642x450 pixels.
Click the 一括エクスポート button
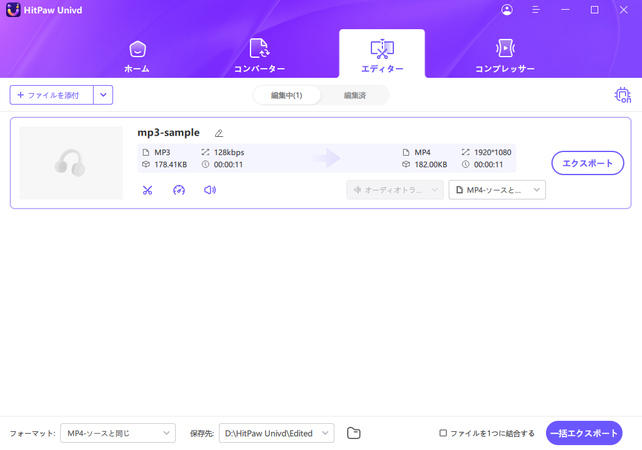584,433
